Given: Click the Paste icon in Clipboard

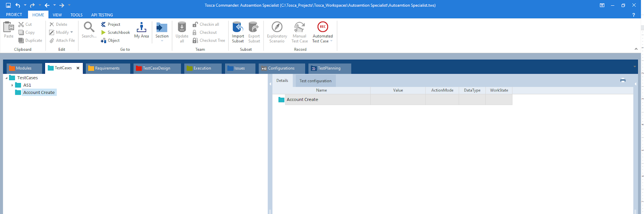Looking at the screenshot, I should (8, 30).
